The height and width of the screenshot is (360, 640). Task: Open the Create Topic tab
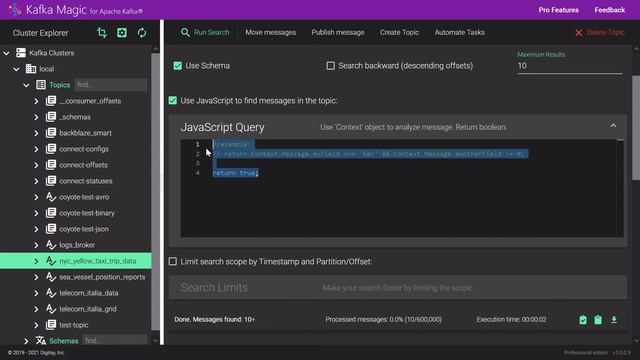(399, 32)
